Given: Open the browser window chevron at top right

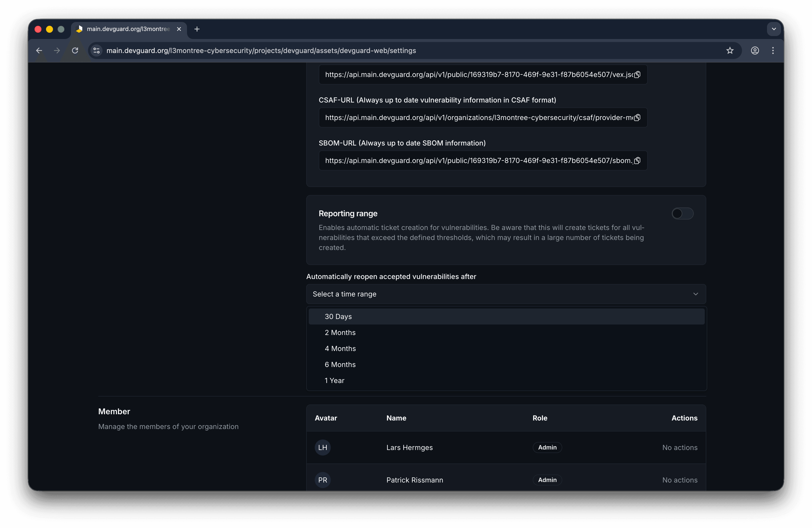Looking at the screenshot, I should (x=773, y=29).
